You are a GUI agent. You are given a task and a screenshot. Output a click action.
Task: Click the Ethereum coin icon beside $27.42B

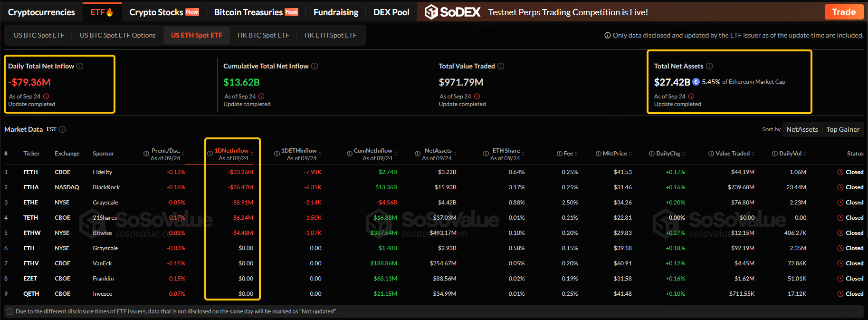point(696,82)
